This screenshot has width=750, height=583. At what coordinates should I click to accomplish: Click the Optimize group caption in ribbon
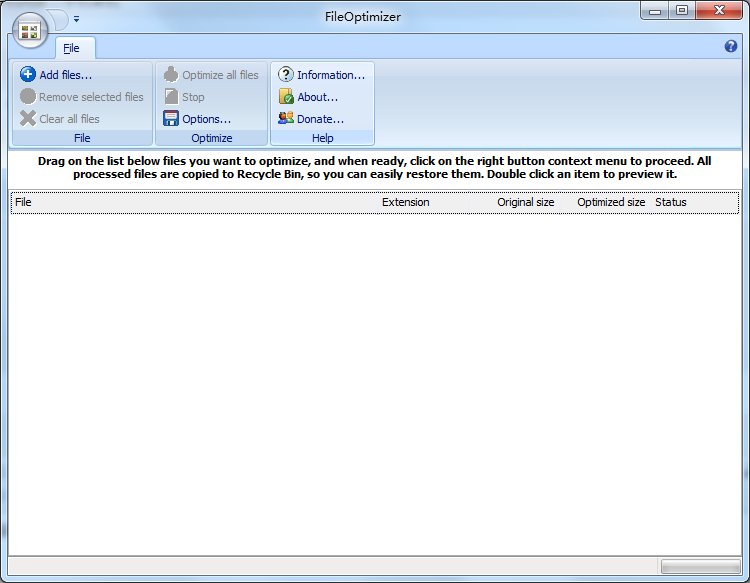tap(211, 138)
